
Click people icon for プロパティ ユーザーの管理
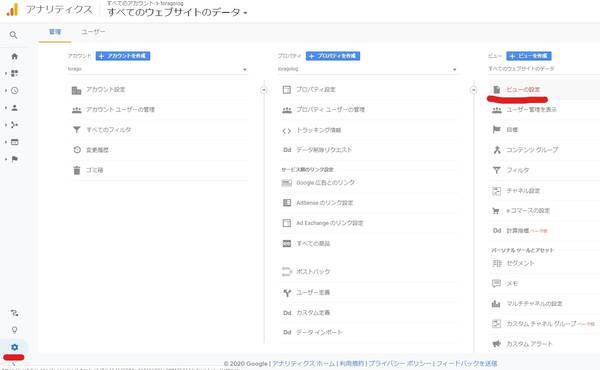pos(287,110)
